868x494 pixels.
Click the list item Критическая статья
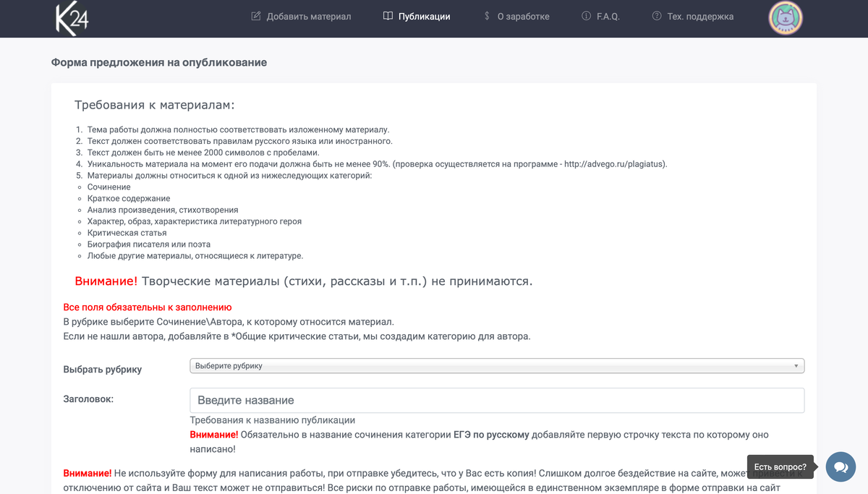[x=127, y=234]
